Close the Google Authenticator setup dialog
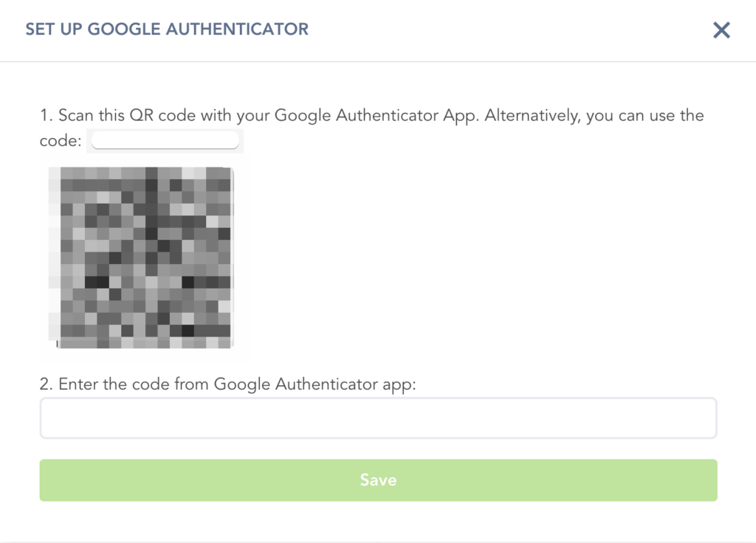The image size is (756, 543). 721,30
